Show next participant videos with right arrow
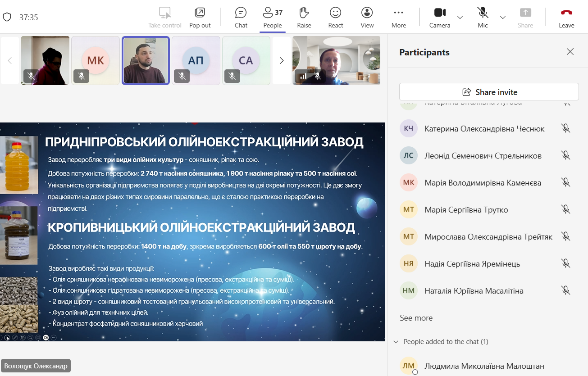588x376 pixels. [x=282, y=60]
